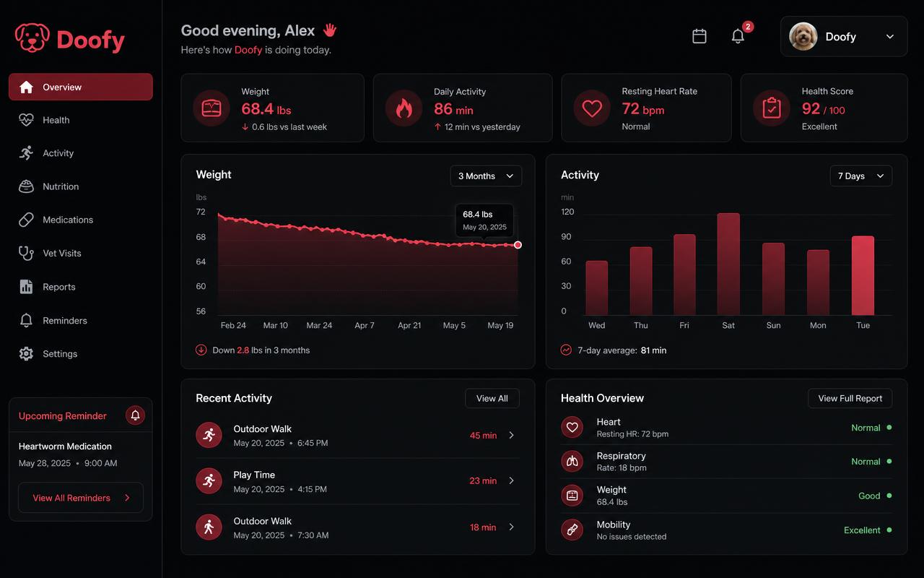Viewport: 924px width, 578px height.
Task: Click the Health Score clipboard icon
Action: [772, 108]
